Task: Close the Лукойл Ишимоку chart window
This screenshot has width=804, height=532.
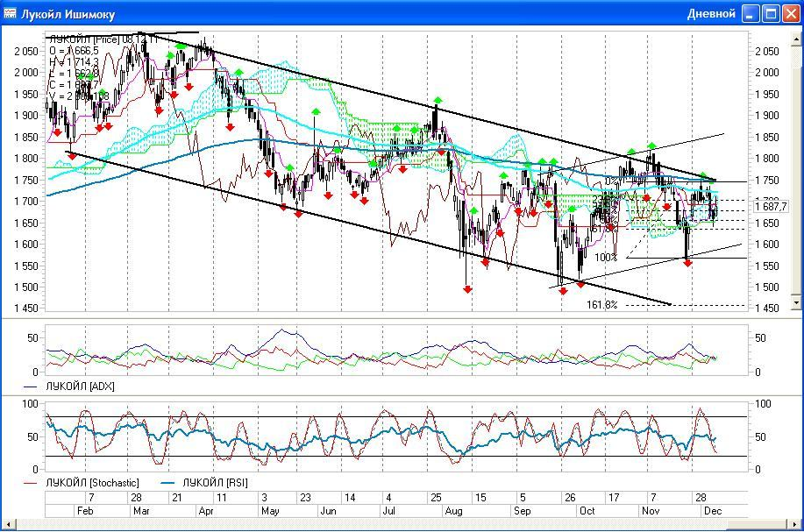Action: point(791,14)
